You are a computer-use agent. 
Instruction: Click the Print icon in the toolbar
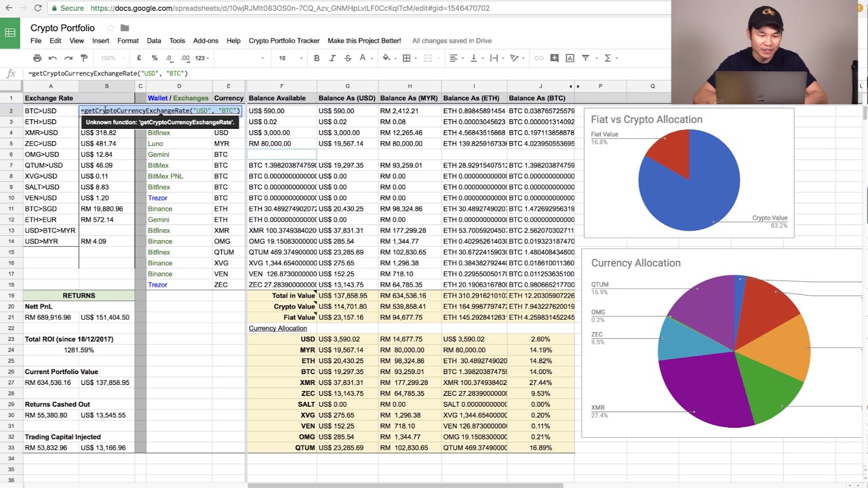pos(37,58)
